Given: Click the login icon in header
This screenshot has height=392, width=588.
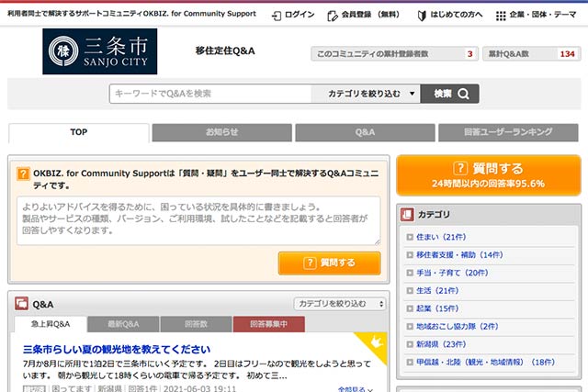Looking at the screenshot, I should (277, 16).
